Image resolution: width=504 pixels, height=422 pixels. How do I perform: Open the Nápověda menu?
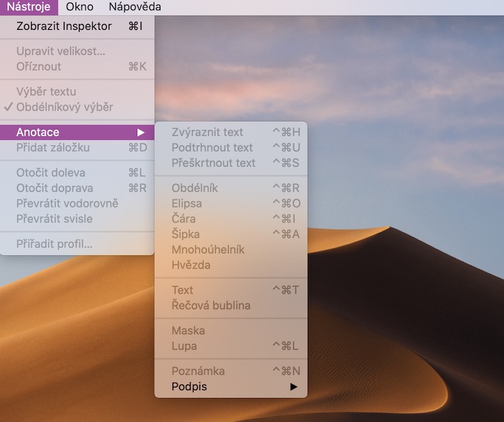(x=135, y=7)
